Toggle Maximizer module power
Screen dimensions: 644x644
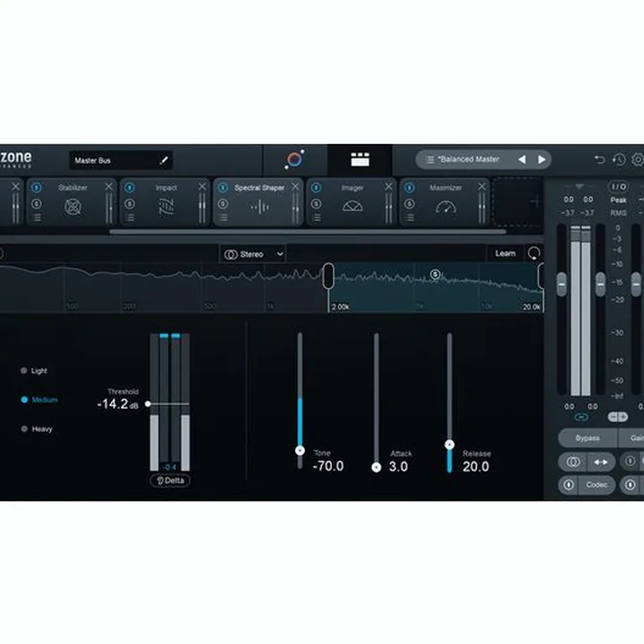(x=410, y=188)
